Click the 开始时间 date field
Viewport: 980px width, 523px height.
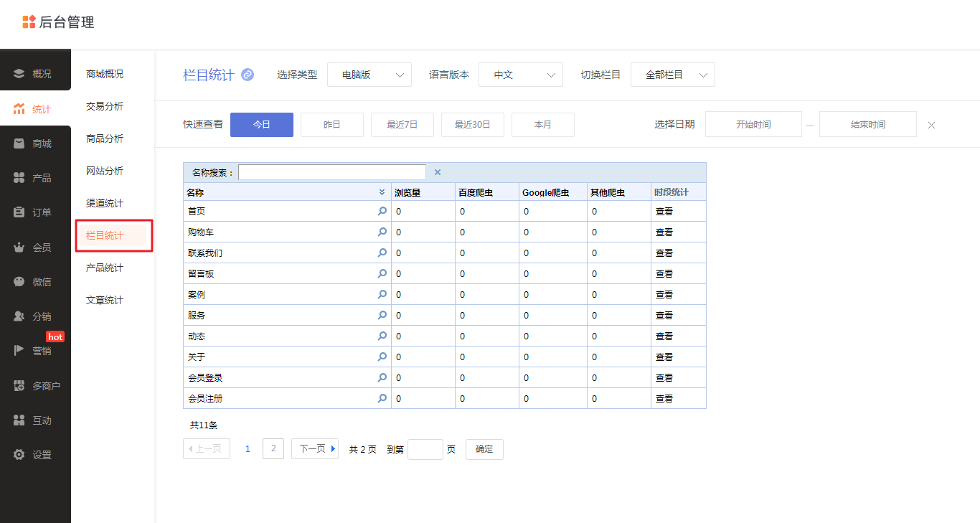(753, 125)
